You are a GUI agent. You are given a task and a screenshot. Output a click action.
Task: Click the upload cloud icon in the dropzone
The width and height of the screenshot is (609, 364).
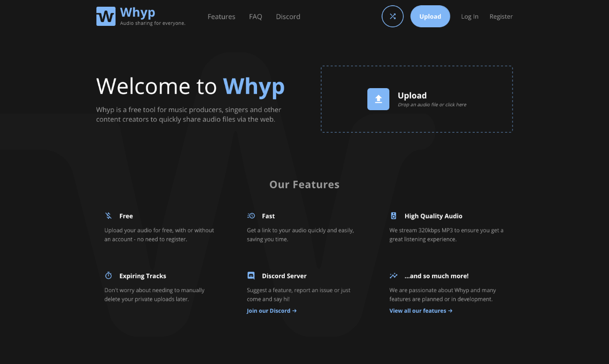[378, 99]
